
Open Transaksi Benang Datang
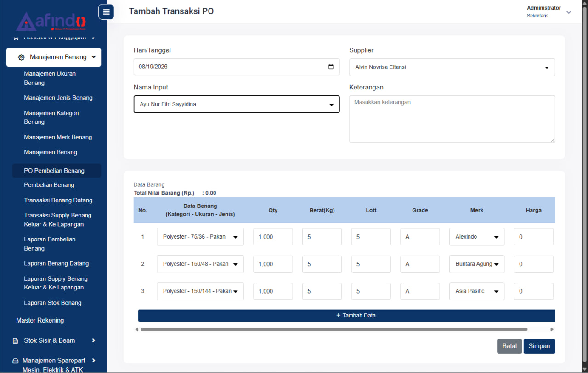(x=58, y=200)
